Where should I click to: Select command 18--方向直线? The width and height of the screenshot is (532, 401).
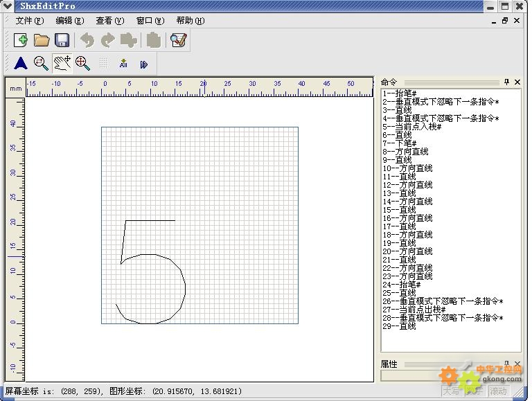407,235
